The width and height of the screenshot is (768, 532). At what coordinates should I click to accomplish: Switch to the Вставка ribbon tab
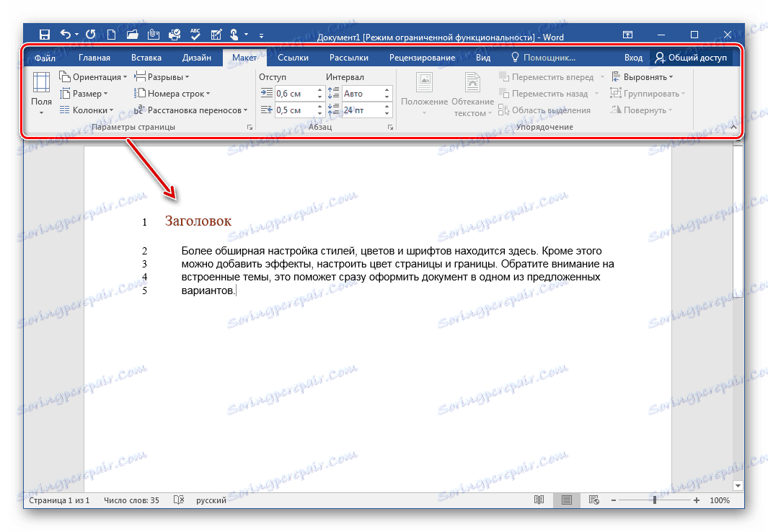146,57
